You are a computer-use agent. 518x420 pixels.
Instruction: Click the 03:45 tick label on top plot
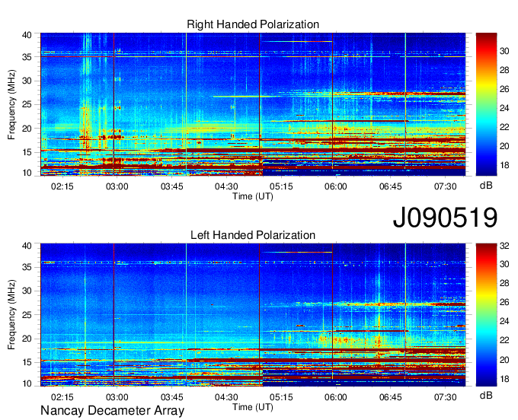coord(172,186)
